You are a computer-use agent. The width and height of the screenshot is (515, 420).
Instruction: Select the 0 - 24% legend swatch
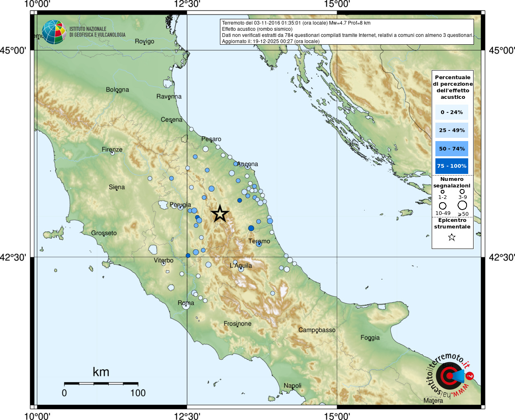(452, 112)
